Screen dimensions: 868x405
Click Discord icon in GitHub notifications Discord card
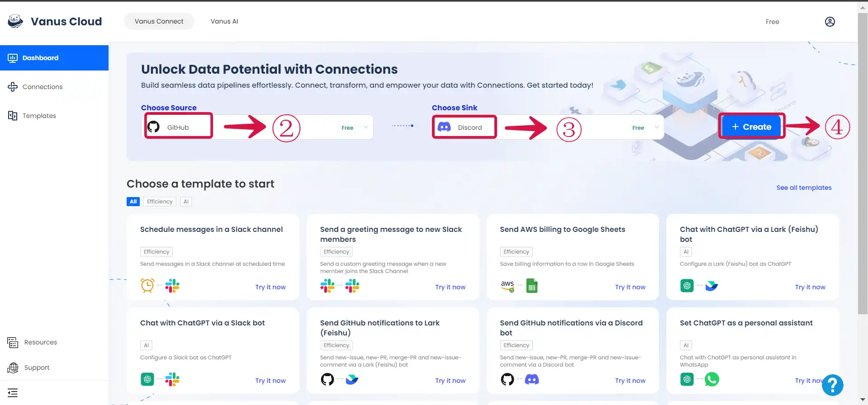coord(532,379)
